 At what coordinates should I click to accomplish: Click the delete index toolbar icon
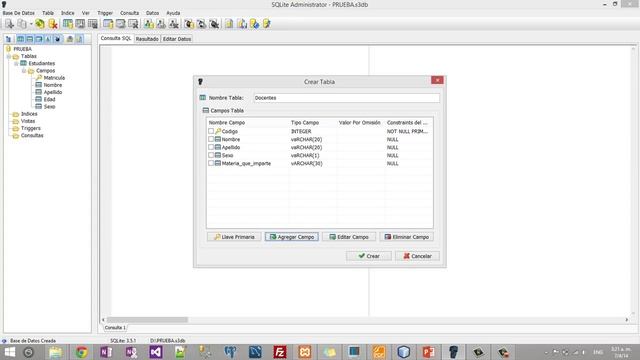coord(133,24)
